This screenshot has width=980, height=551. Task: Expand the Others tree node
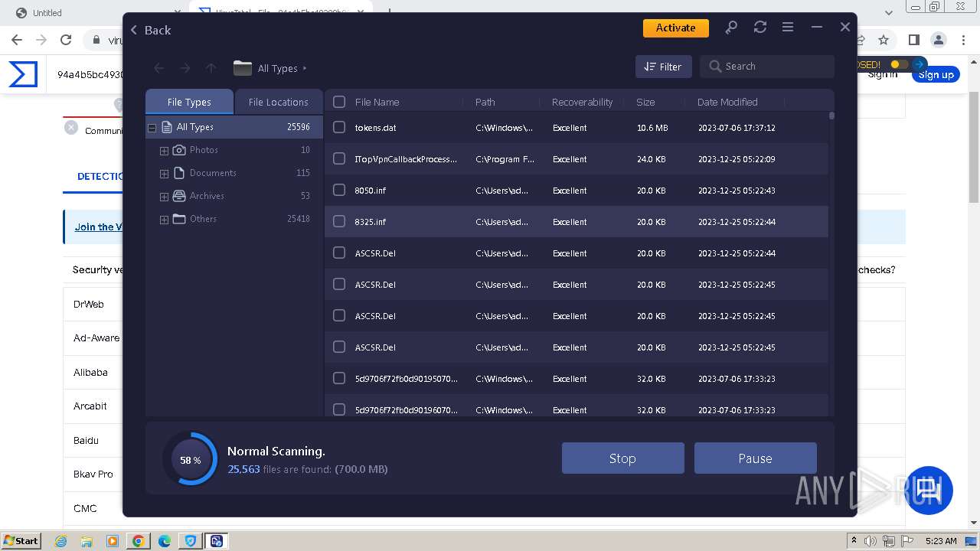click(164, 220)
